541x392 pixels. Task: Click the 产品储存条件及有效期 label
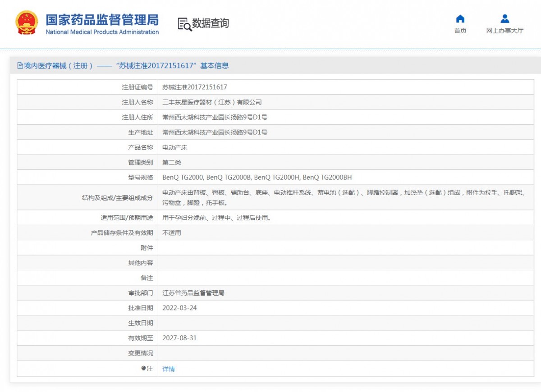pos(122,233)
